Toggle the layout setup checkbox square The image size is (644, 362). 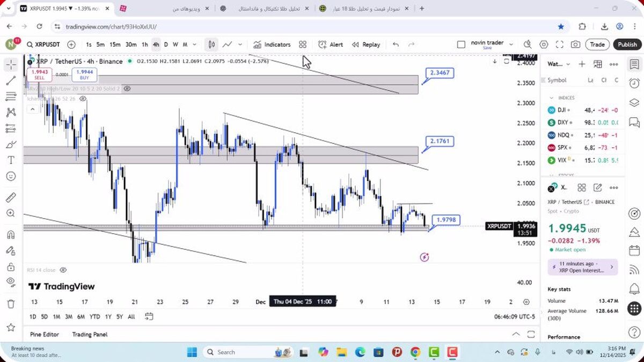pos(461,45)
